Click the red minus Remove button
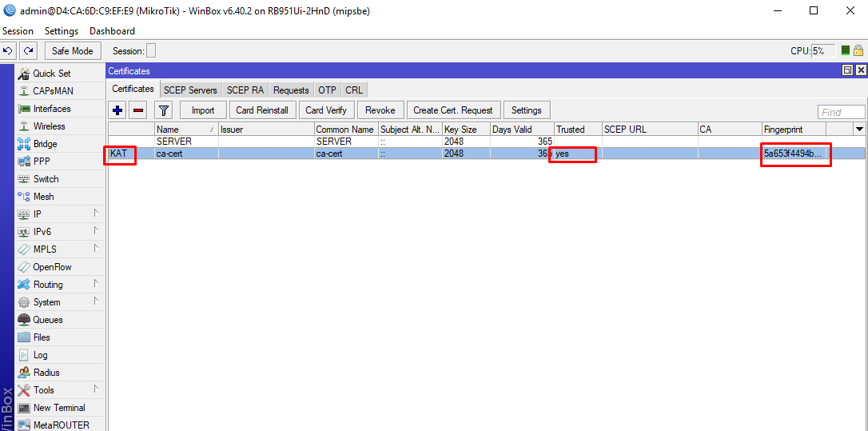The image size is (868, 431). click(138, 110)
